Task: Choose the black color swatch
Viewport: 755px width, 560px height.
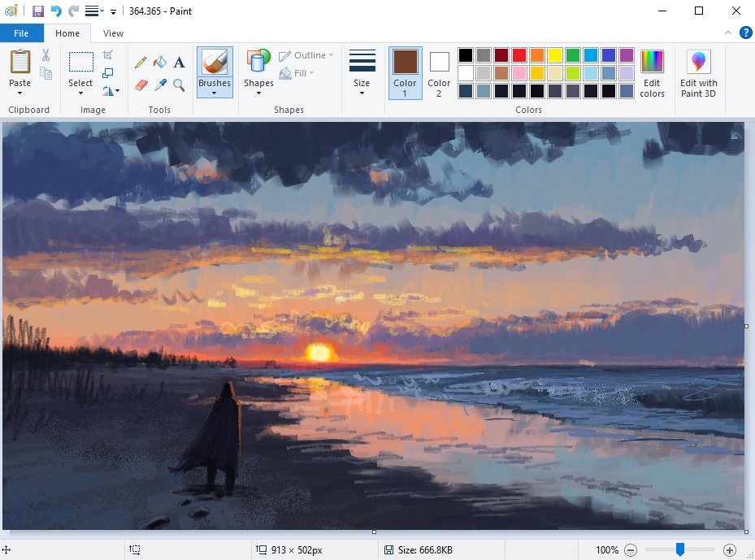Action: (466, 55)
